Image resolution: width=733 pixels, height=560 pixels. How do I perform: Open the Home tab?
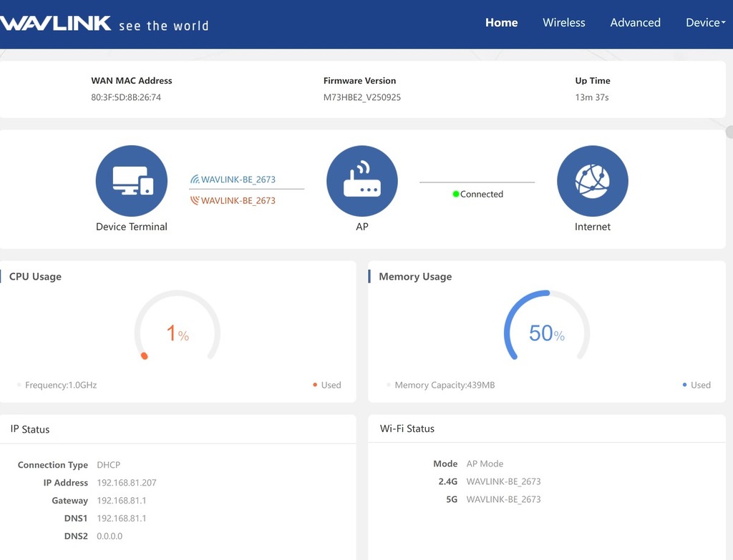(501, 23)
